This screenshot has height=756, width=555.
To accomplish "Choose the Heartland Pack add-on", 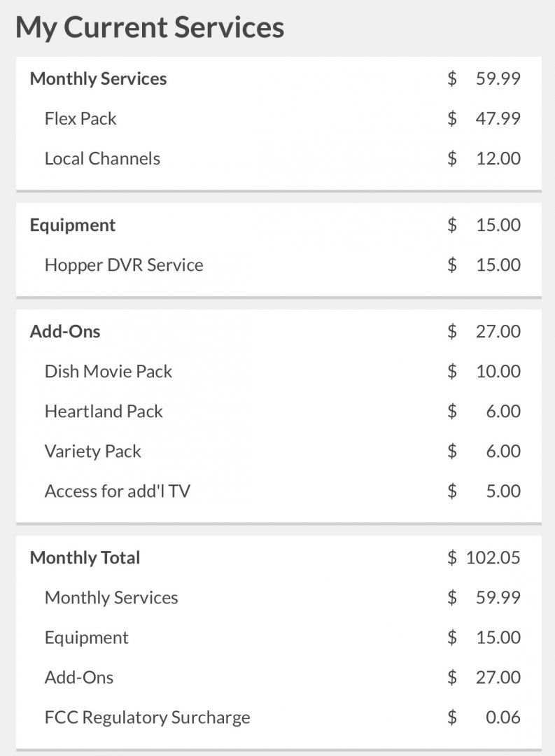I will pos(279,412).
